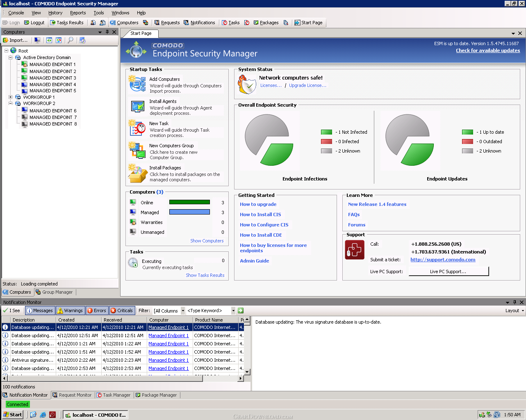Switch to the Package Manager tab
This screenshot has width=526, height=420.
point(156,395)
